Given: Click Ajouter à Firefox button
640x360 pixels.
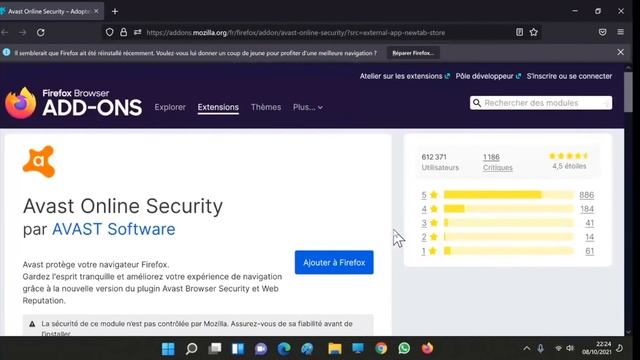Looking at the screenshot, I should [334, 262].
